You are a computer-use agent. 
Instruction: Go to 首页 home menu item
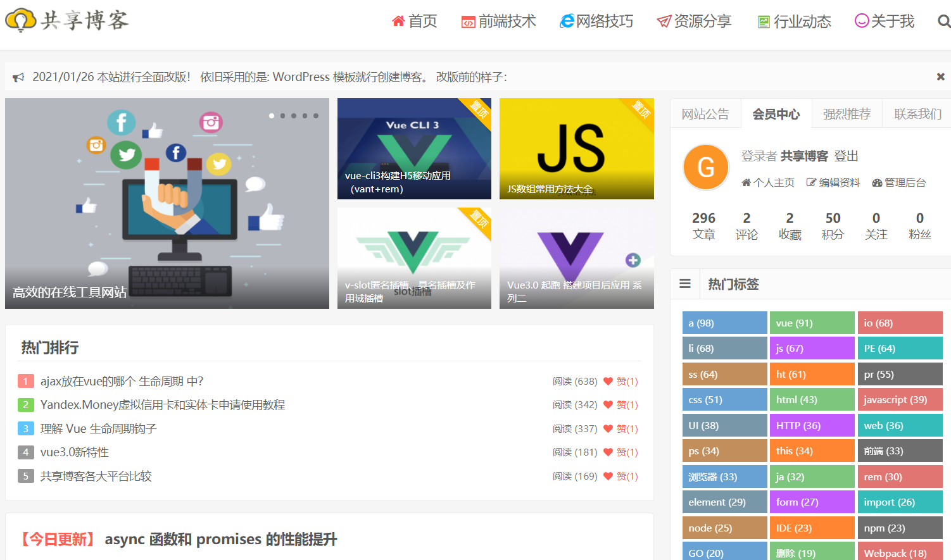tap(415, 22)
